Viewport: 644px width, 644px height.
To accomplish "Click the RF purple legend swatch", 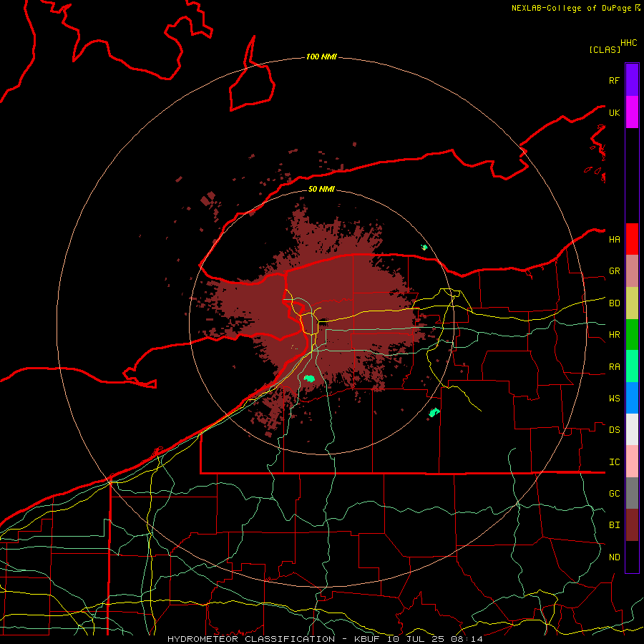I will (x=632, y=80).
